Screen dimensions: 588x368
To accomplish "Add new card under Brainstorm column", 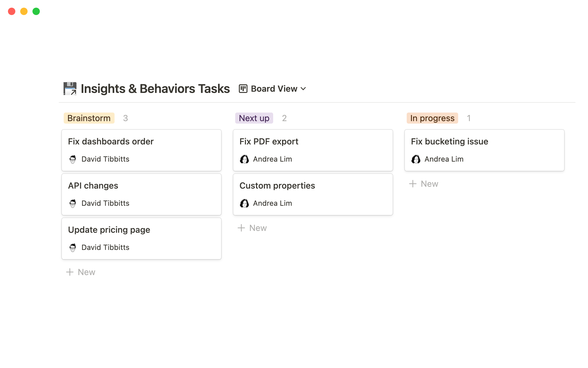I will (x=81, y=272).
